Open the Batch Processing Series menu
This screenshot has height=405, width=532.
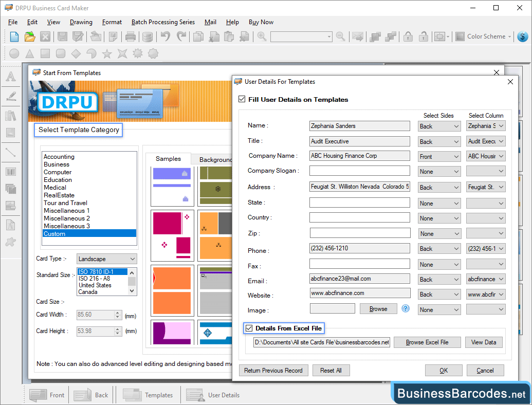pos(163,22)
